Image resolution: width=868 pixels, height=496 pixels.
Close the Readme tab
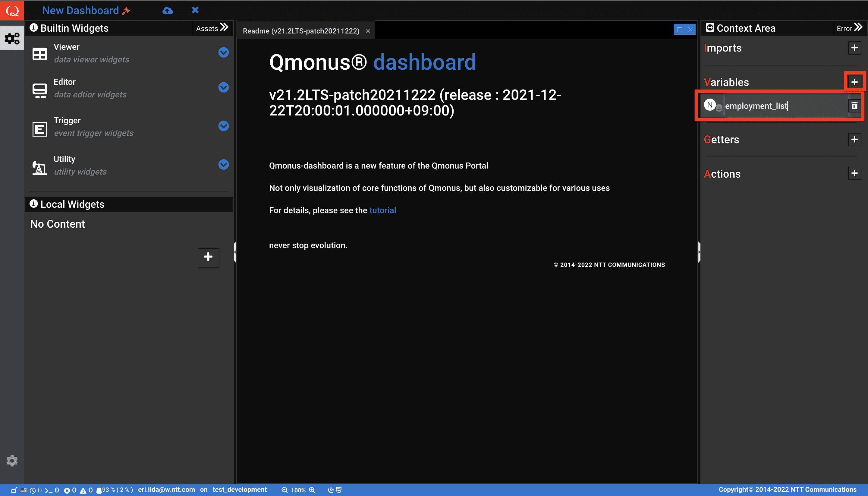coord(368,31)
